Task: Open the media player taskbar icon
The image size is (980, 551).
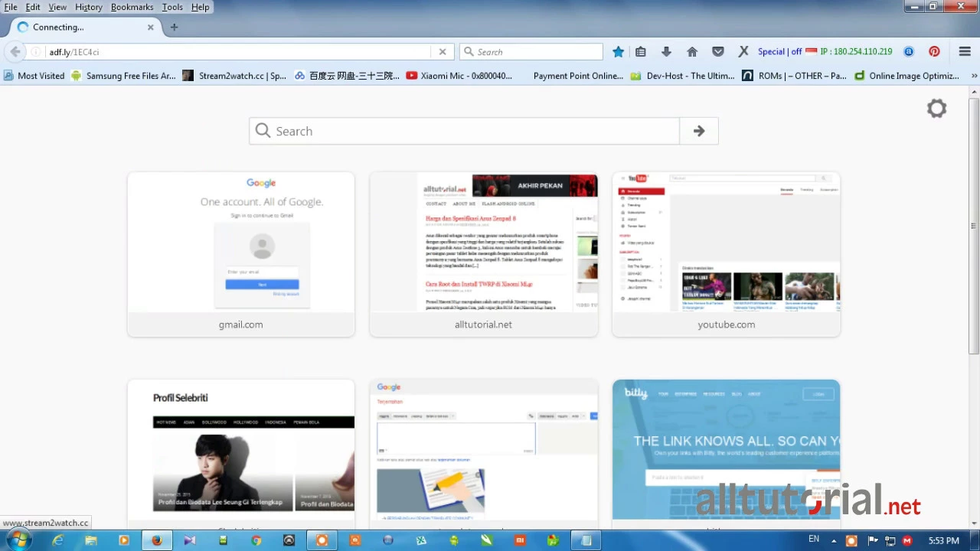Action: [123, 540]
